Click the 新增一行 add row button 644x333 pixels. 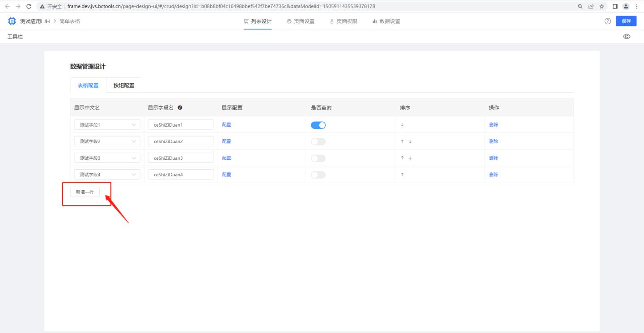85,192
